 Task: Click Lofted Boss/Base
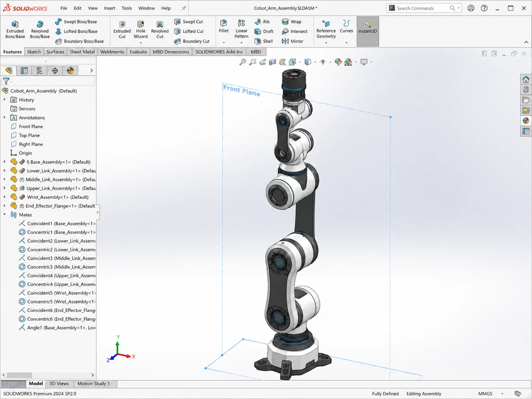click(76, 31)
